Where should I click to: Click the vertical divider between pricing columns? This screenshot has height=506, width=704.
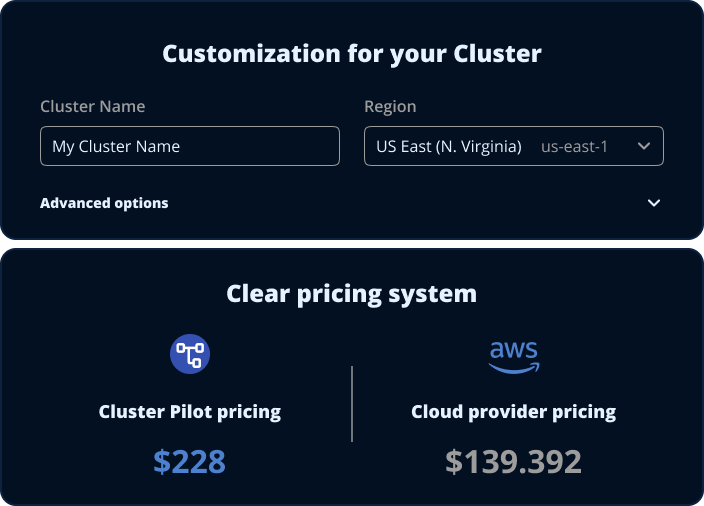[x=352, y=403]
